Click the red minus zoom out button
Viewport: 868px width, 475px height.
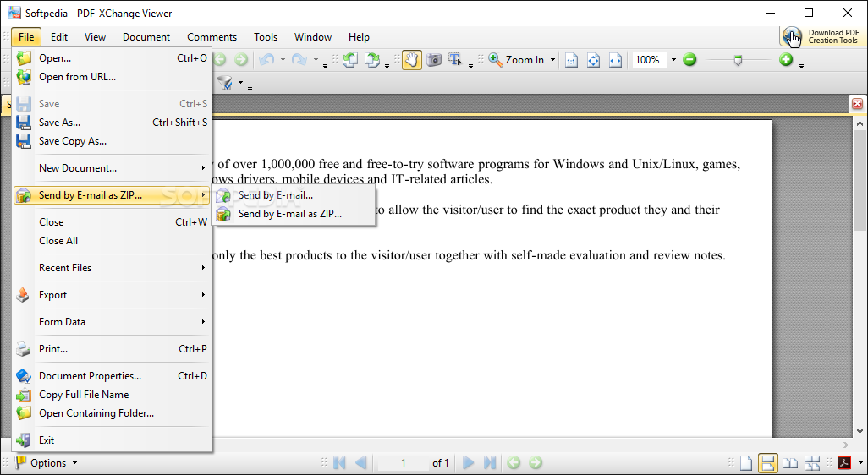(x=689, y=59)
